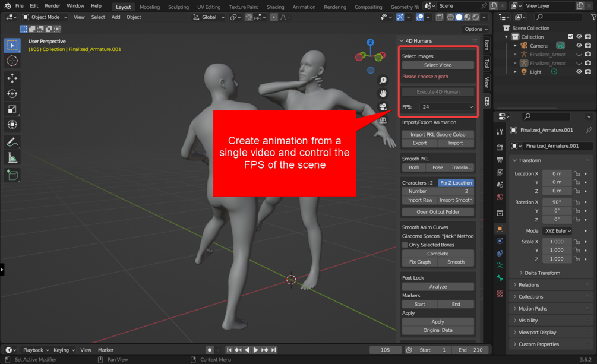
Task: Enable Only Selected Bones checkbox
Action: click(x=405, y=245)
